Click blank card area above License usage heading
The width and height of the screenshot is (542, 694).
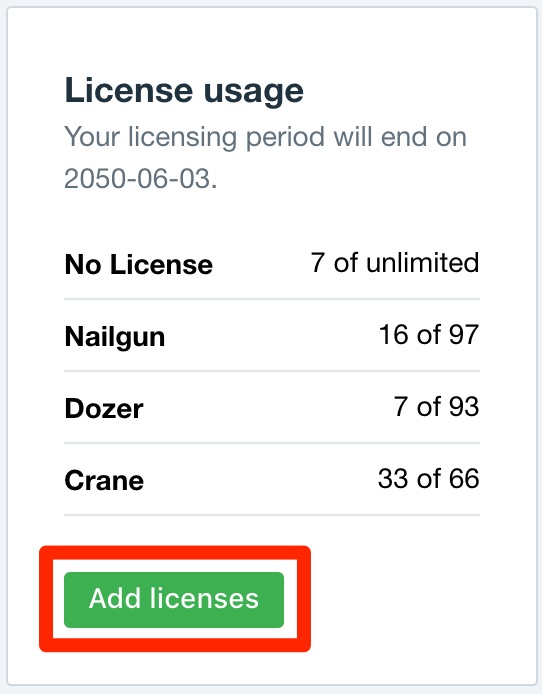[x=272, y=40]
